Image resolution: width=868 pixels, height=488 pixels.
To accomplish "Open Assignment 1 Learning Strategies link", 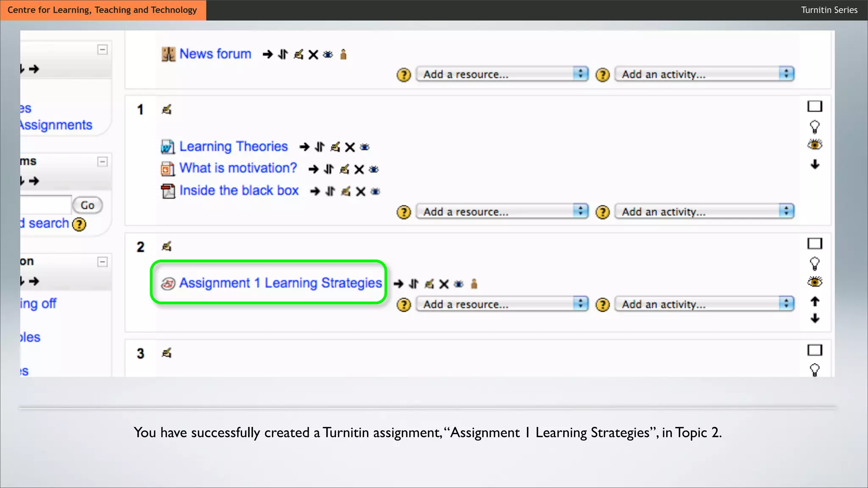I will pos(280,283).
